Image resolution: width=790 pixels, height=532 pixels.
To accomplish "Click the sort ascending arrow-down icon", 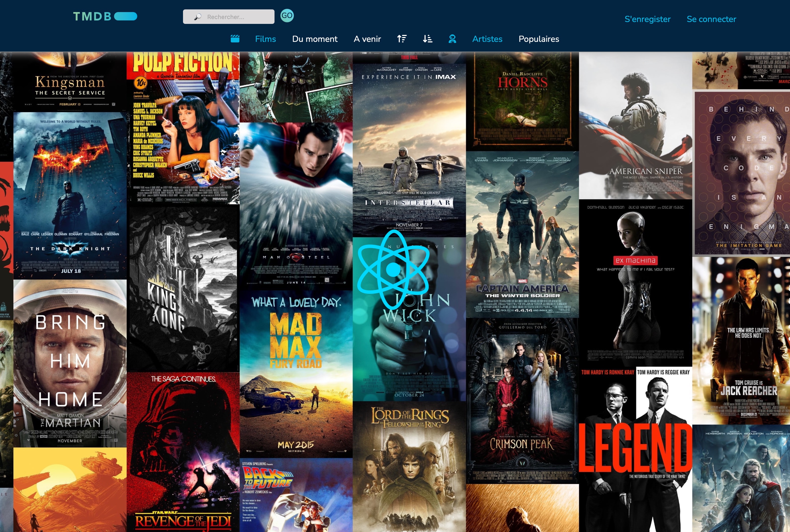I will [x=427, y=39].
